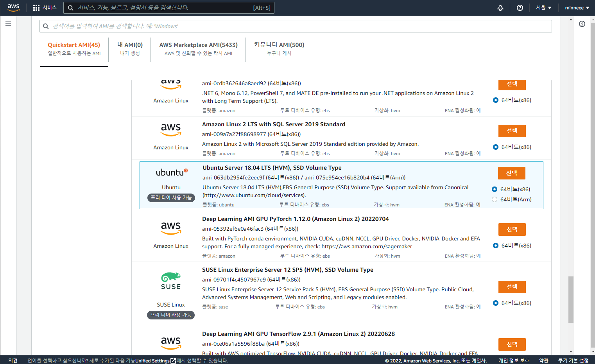The width and height of the screenshot is (595, 364).
Task: Click the Deep Learning AMI GPU TensorFlow 2.9.1 title
Action: [x=298, y=334]
